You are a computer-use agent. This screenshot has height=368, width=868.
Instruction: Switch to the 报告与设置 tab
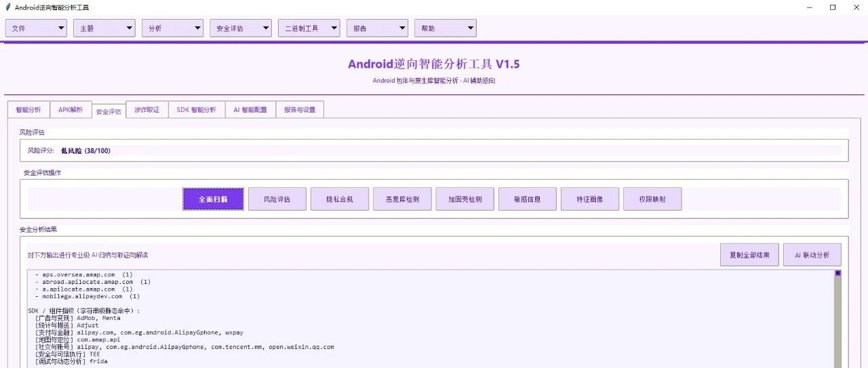[x=300, y=110]
